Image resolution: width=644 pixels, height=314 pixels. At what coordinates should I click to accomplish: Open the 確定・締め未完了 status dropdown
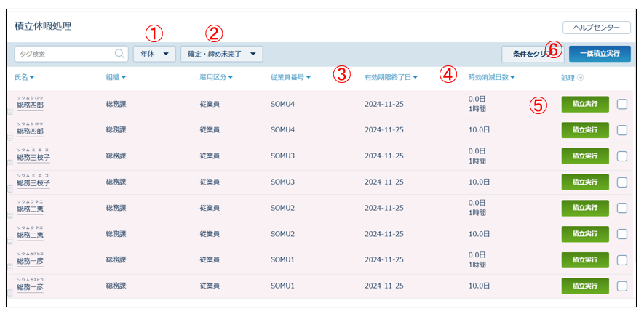(x=222, y=54)
